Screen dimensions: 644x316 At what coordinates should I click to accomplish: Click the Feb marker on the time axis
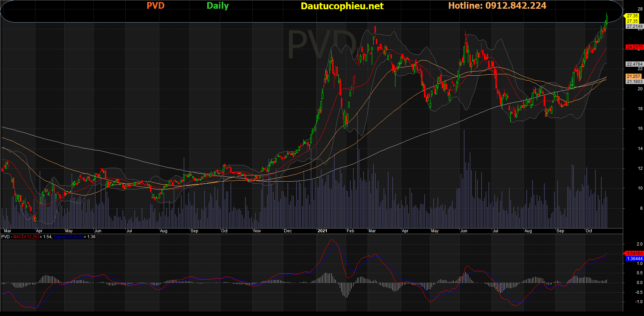pyautogui.click(x=350, y=231)
